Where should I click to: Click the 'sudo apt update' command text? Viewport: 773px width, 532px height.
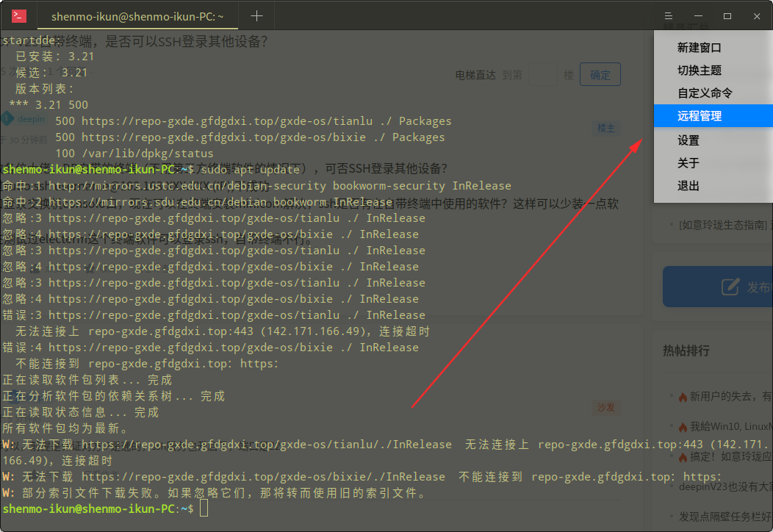click(250, 170)
